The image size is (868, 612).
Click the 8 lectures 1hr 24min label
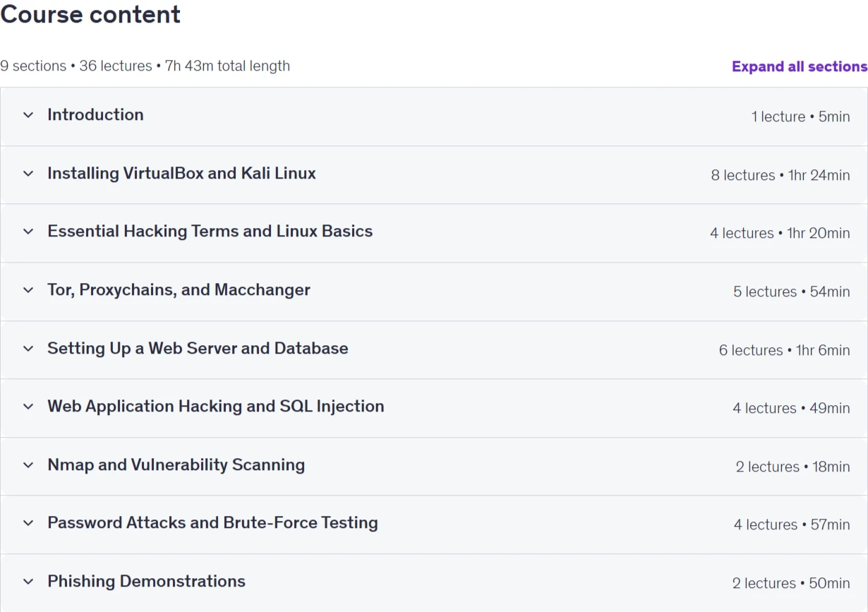[x=780, y=175]
